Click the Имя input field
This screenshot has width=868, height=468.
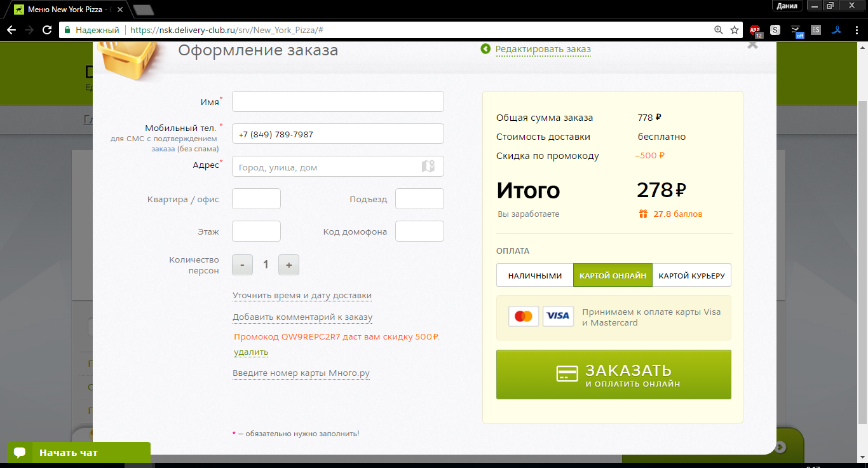tap(338, 102)
